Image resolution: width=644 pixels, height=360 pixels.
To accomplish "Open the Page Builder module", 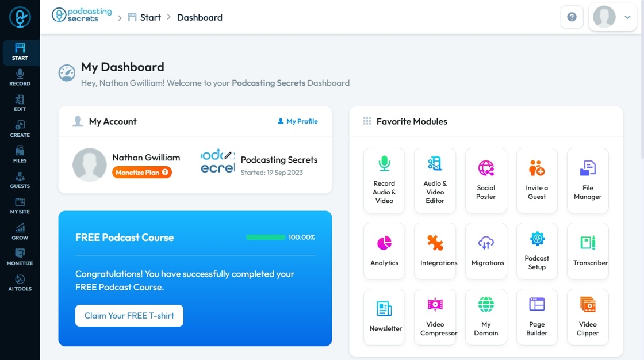I will [x=536, y=317].
